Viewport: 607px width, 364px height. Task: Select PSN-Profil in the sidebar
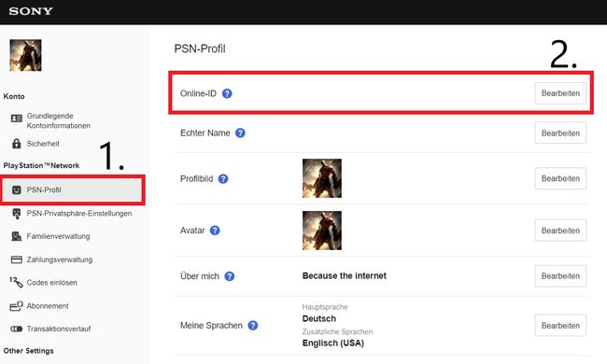pyautogui.click(x=72, y=189)
